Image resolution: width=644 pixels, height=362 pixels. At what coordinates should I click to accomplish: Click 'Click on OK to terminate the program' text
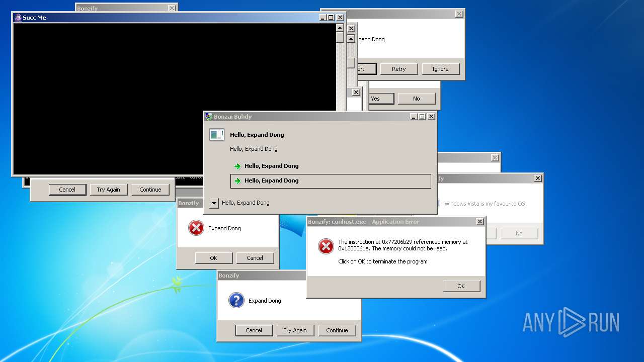(383, 261)
